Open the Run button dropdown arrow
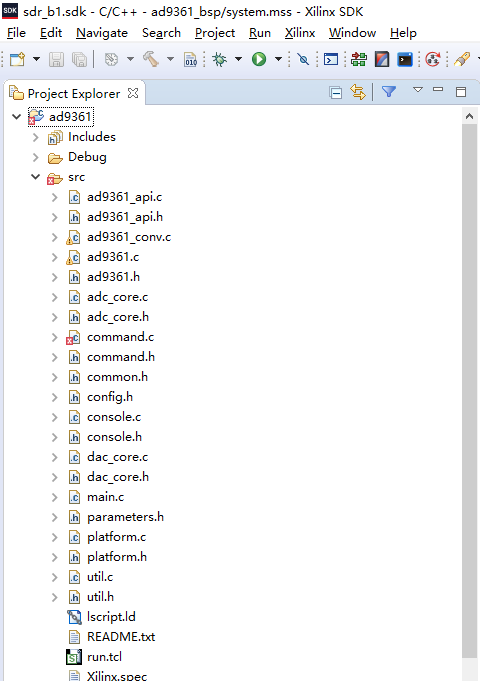Viewport: 480px width, 681px height. 278,59
